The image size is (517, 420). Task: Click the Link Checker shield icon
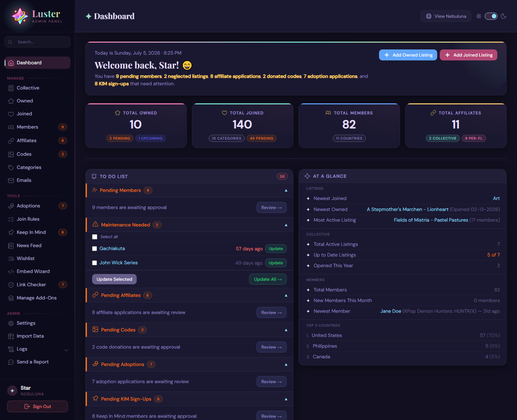[11, 285]
